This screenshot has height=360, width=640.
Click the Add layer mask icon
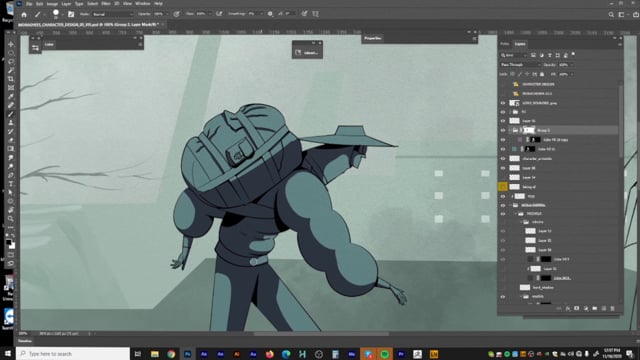click(577, 309)
